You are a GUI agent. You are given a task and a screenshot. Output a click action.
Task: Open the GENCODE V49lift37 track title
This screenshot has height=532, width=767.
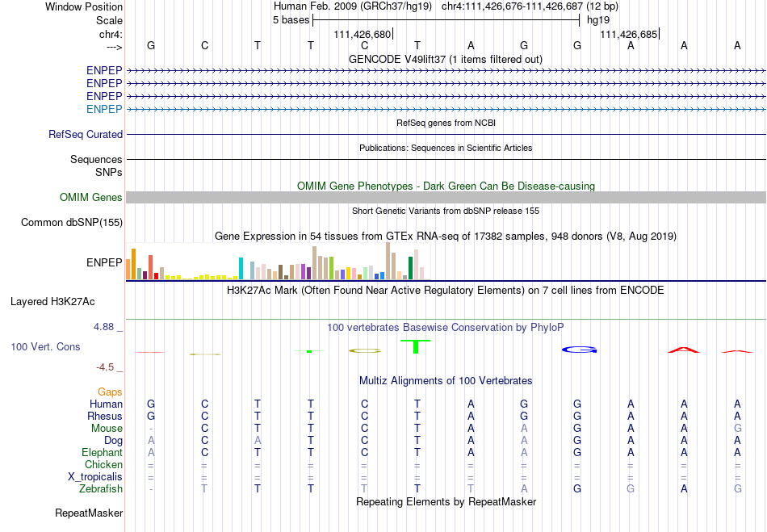point(445,59)
